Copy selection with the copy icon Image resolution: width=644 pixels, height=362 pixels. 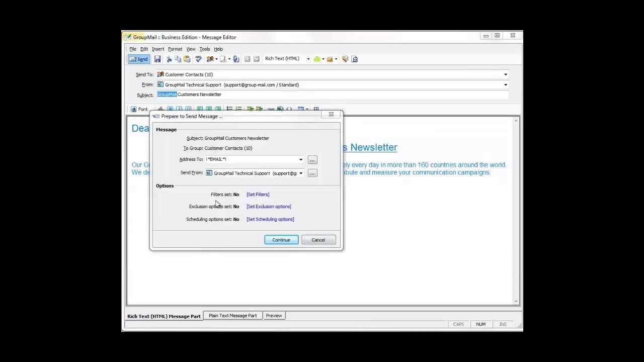178,59
